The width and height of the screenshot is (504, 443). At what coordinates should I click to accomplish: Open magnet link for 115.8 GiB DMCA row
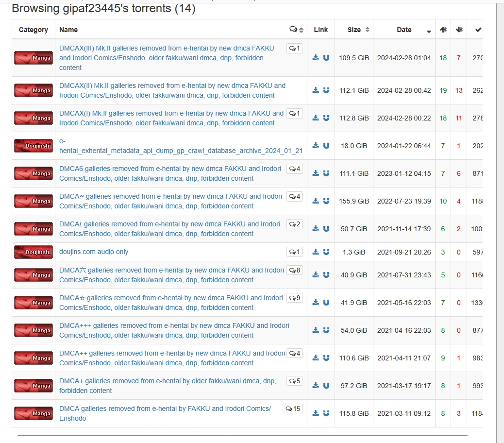pos(326,413)
